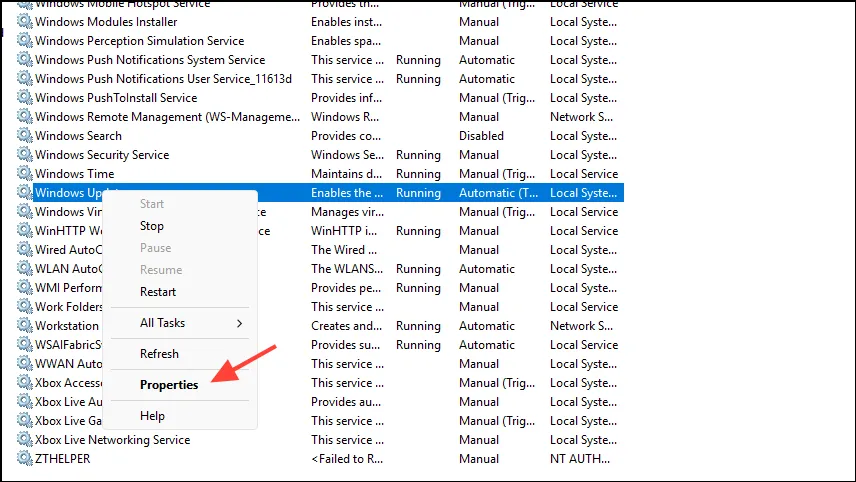Click '<Failed to R...' description of ZTHELPER

click(x=347, y=459)
